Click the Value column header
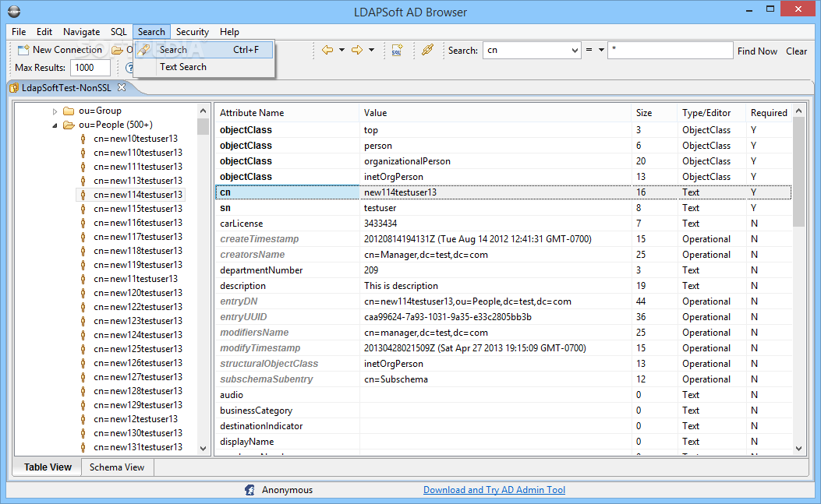Image resolution: width=821 pixels, height=504 pixels. click(x=495, y=113)
